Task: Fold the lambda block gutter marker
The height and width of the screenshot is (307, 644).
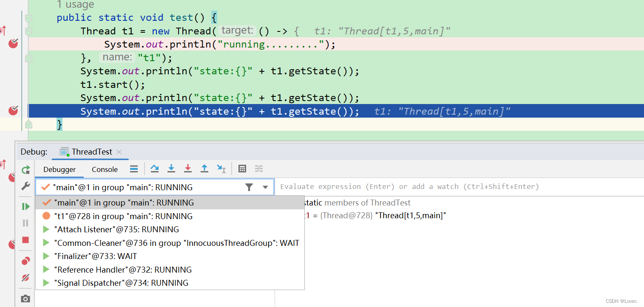Action: click(28, 32)
